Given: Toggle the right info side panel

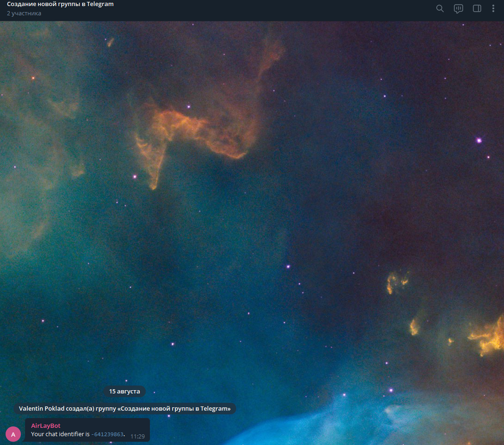Looking at the screenshot, I should click(477, 8).
